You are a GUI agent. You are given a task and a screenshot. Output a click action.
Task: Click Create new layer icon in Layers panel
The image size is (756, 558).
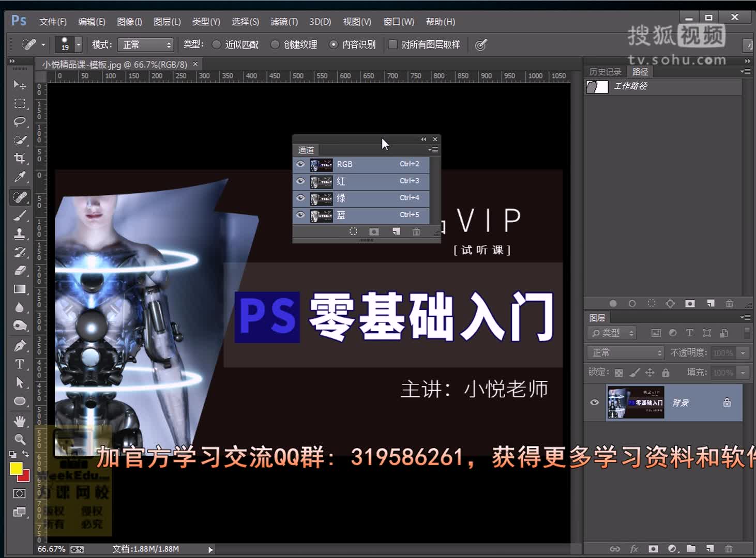[710, 549]
